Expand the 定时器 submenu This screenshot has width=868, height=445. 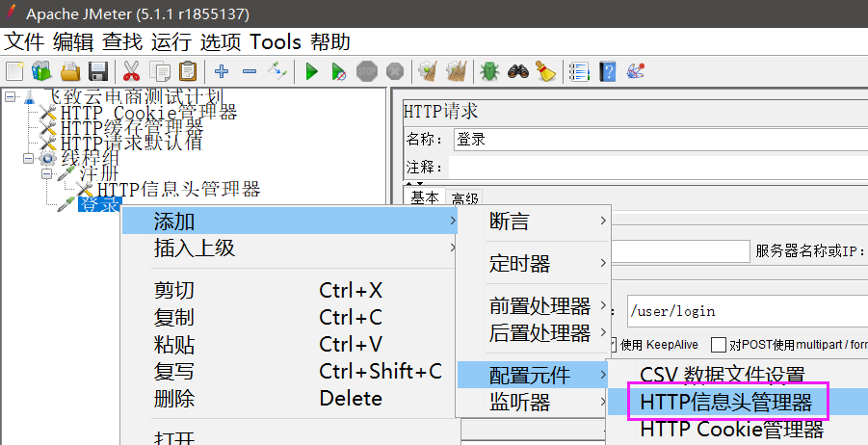coord(534,264)
